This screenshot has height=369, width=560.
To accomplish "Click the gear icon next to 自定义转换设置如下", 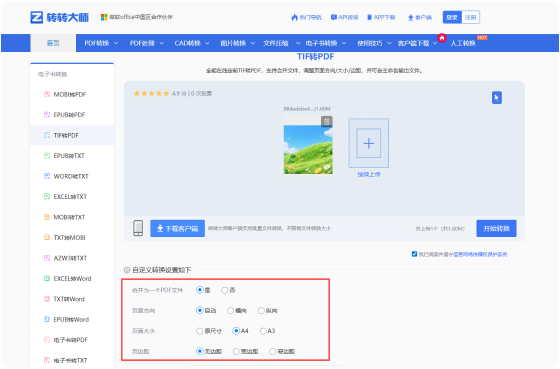I will (x=127, y=270).
